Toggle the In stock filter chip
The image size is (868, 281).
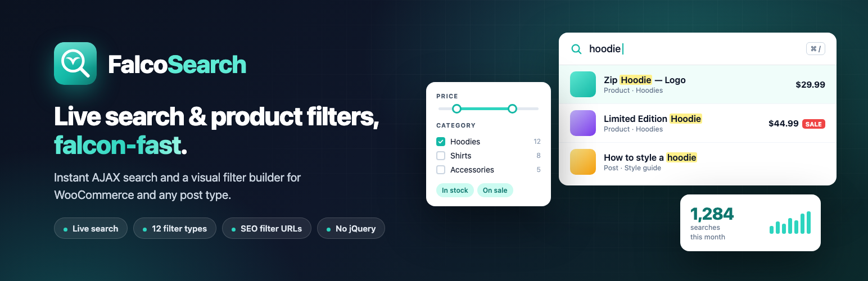tap(455, 191)
